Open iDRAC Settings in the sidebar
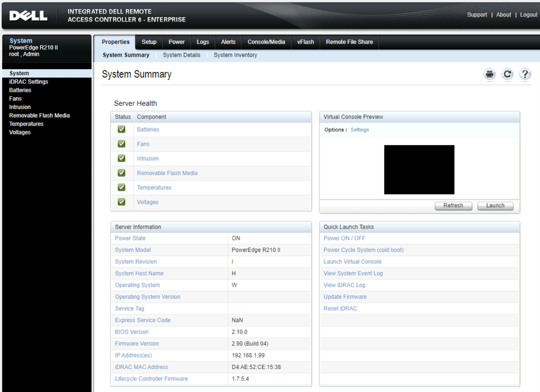Image resolution: width=540 pixels, height=392 pixels. [29, 82]
